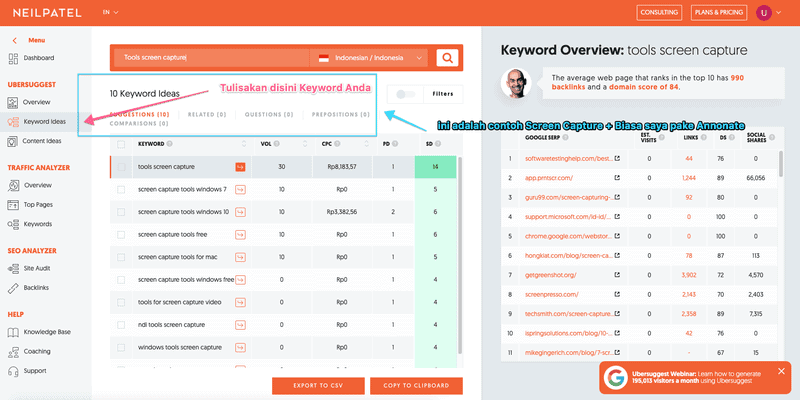The height and width of the screenshot is (400, 800).
Task: Click arrow icon for 'tools for screen capture video'
Action: (240, 302)
